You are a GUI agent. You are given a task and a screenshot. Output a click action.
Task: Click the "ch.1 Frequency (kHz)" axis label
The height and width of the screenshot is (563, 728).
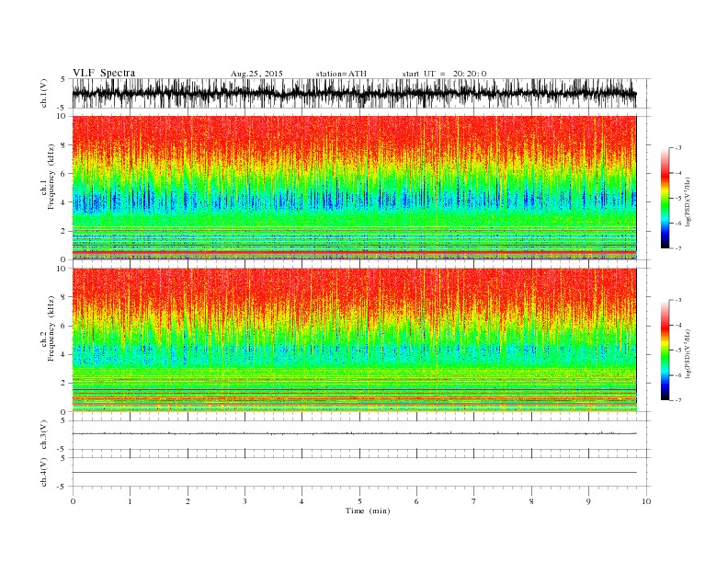pyautogui.click(x=48, y=177)
